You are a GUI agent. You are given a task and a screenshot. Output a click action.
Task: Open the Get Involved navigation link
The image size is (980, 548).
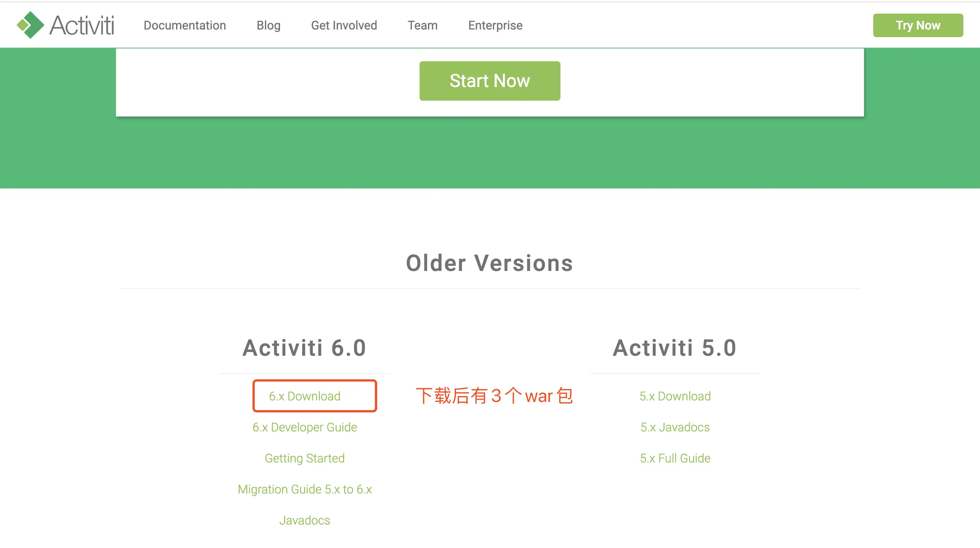(344, 25)
